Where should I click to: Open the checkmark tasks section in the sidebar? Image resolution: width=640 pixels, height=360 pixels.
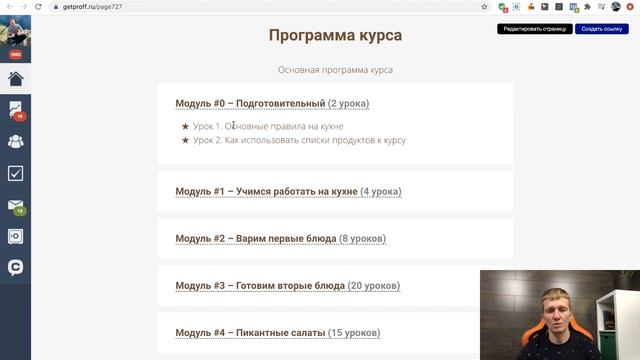click(16, 173)
